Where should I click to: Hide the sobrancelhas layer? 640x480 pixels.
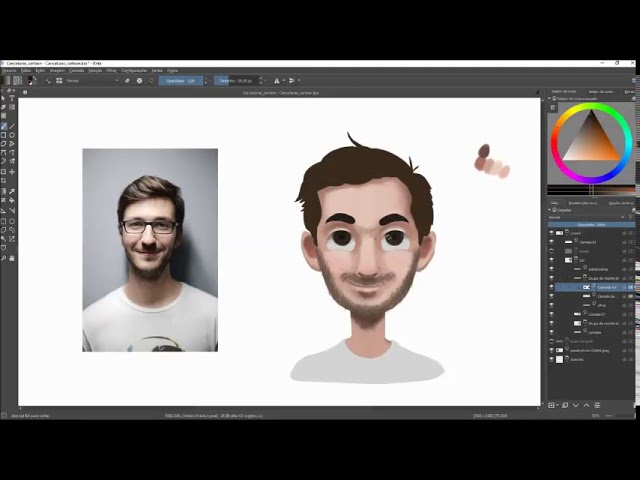click(x=551, y=269)
